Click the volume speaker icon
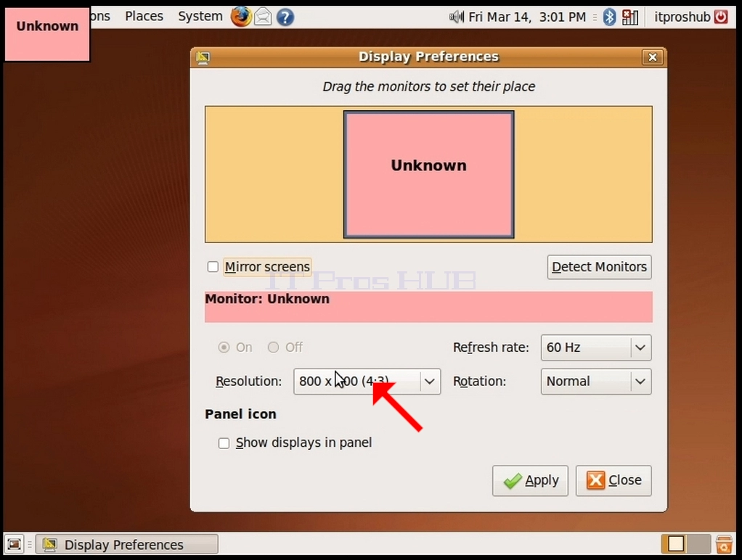The height and width of the screenshot is (560, 742). click(x=456, y=17)
